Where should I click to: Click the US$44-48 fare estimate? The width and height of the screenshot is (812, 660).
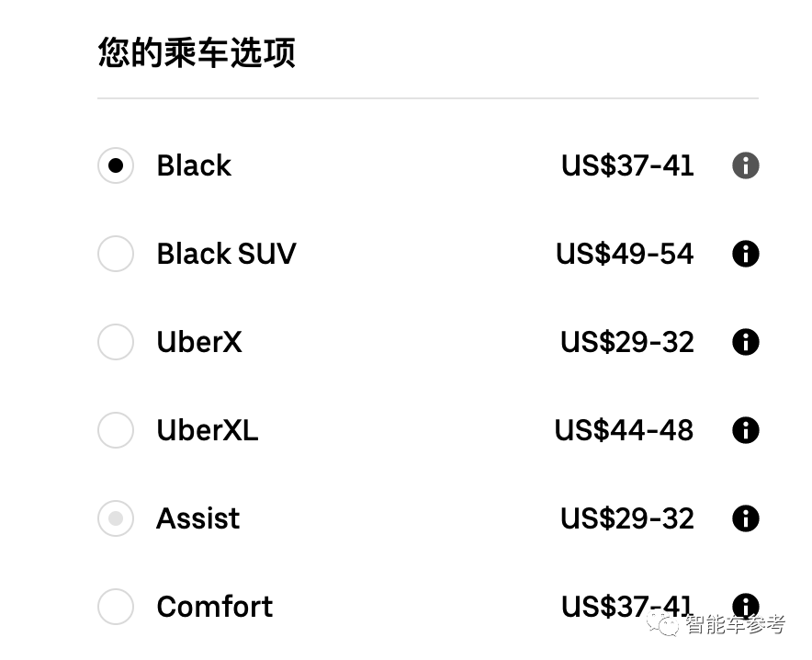(x=624, y=430)
